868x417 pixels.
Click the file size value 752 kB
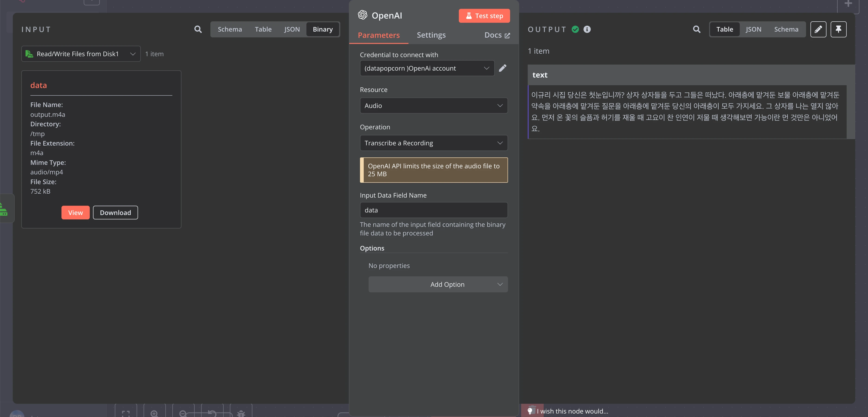click(x=40, y=191)
